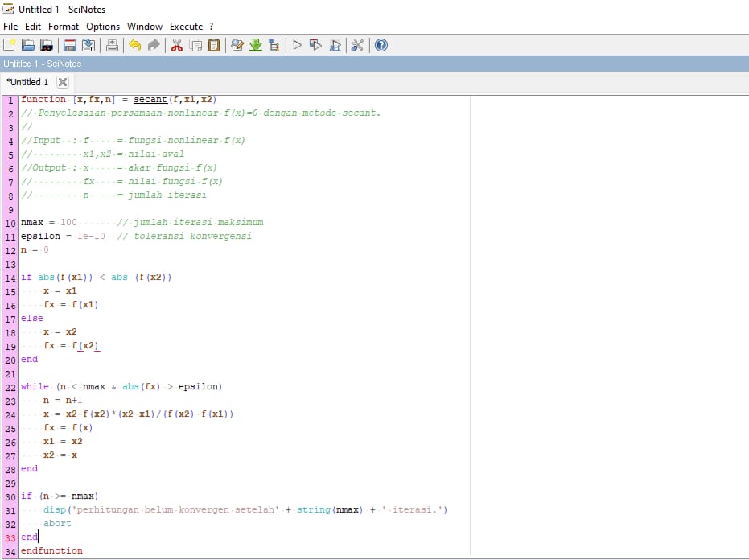Redo the edit with the Redo arrow
749x560 pixels.
(154, 45)
